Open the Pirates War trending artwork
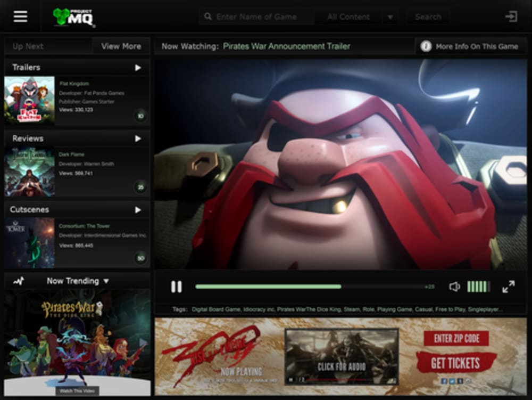 click(x=77, y=342)
